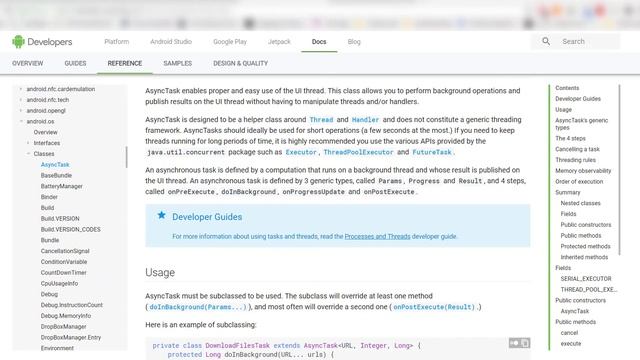Open the Executor link
This screenshot has width=640, height=360.
pos(301,152)
